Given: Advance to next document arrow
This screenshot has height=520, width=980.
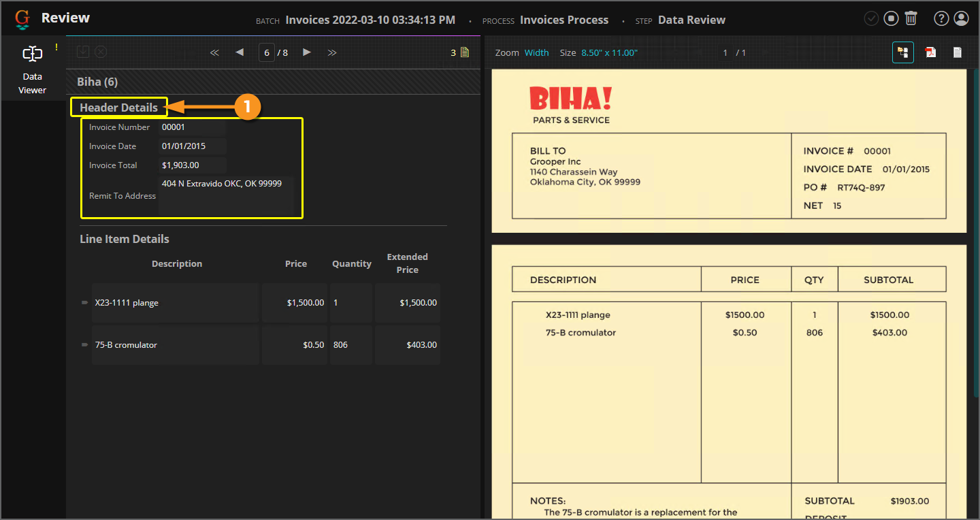Looking at the screenshot, I should pos(307,52).
